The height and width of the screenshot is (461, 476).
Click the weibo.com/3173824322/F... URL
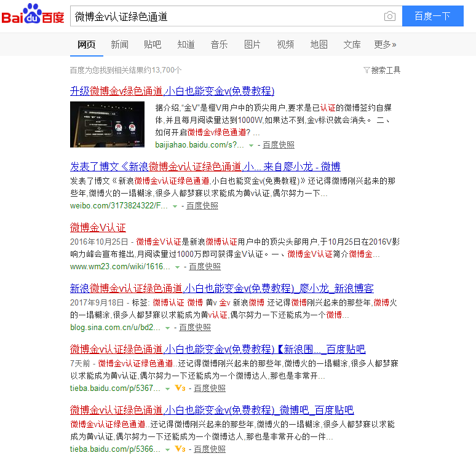click(119, 206)
